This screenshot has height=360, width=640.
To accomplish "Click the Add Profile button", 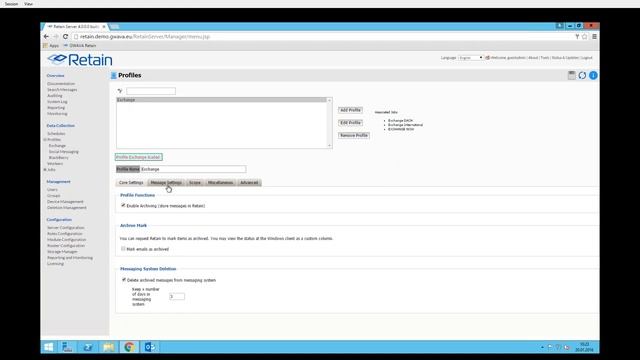I will (350, 110).
